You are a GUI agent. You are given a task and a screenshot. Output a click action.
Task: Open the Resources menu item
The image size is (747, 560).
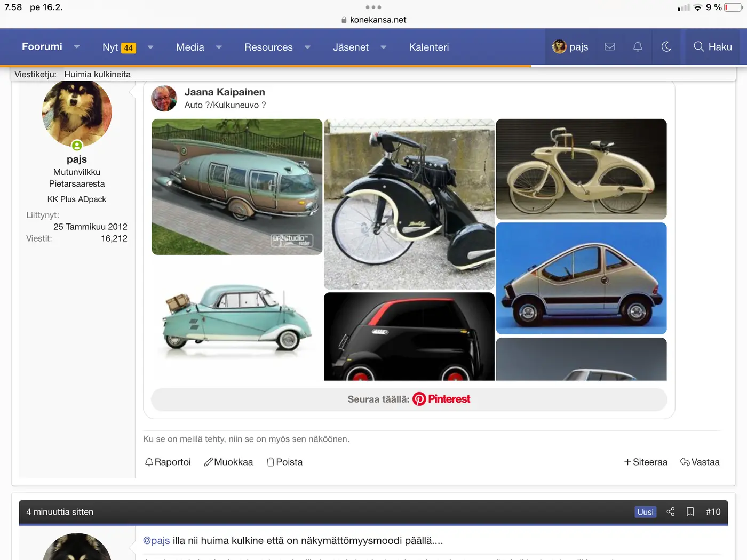click(268, 47)
